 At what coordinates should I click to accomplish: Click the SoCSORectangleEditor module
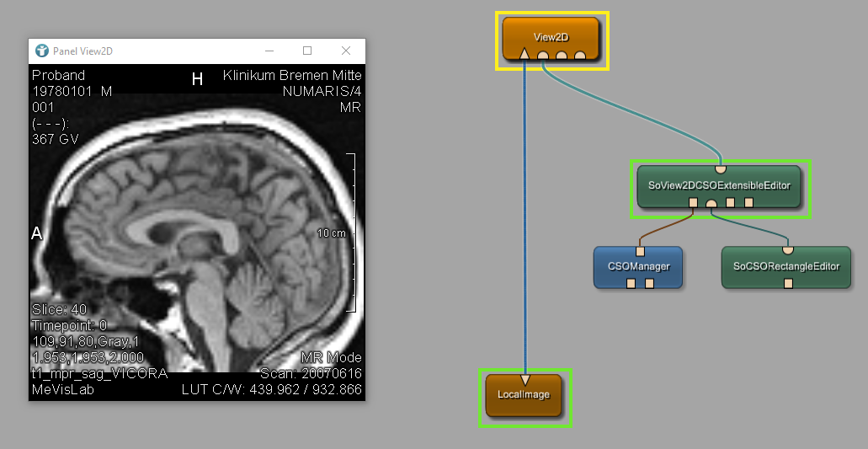click(786, 265)
